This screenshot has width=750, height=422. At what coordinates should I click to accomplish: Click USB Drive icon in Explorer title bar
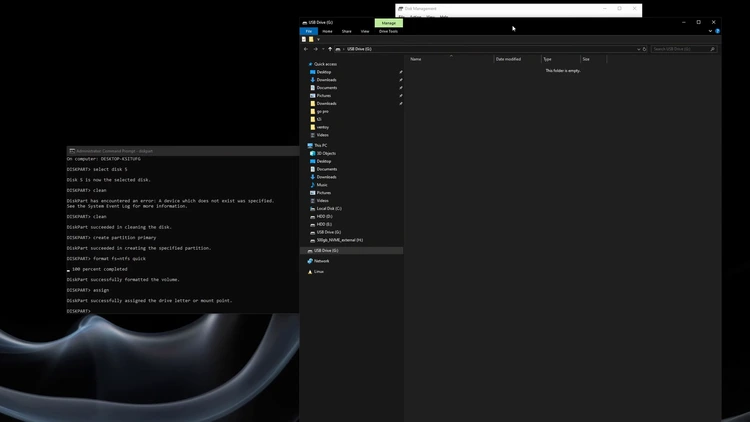point(305,22)
